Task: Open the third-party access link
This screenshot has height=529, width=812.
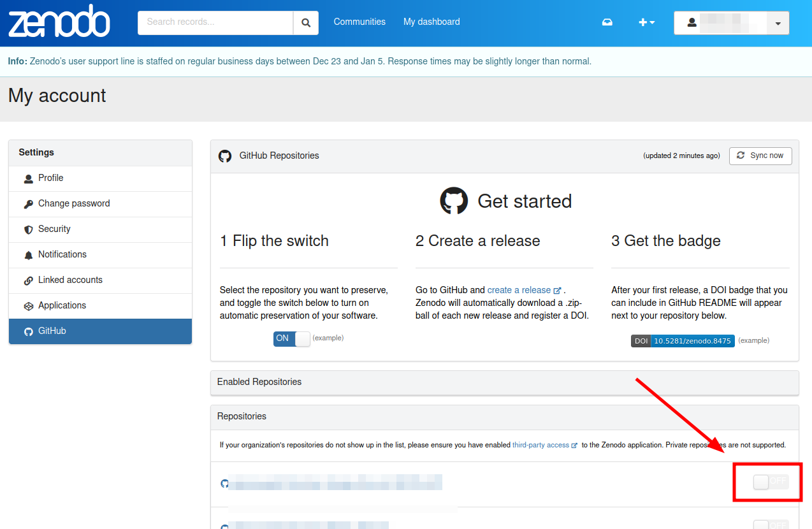Action: pos(545,445)
